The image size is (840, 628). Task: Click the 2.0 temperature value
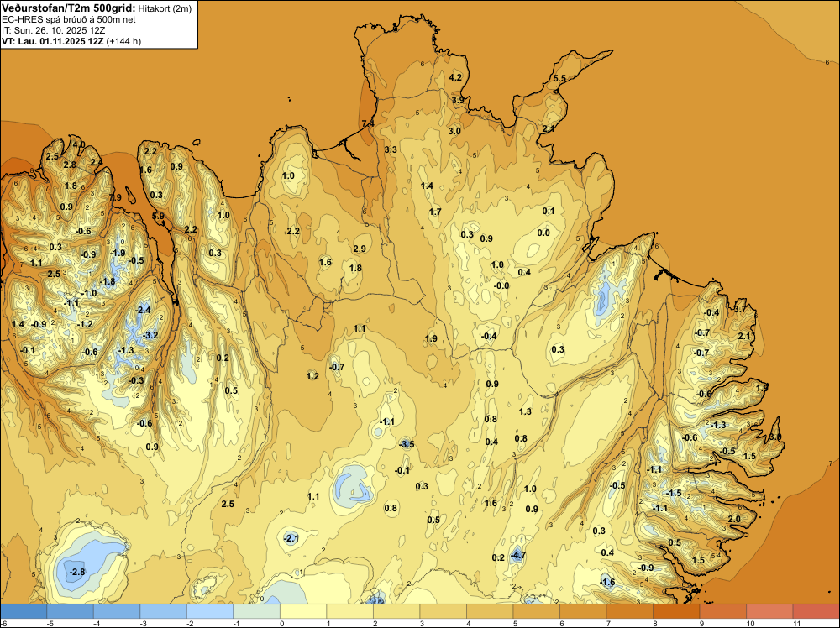734,519
